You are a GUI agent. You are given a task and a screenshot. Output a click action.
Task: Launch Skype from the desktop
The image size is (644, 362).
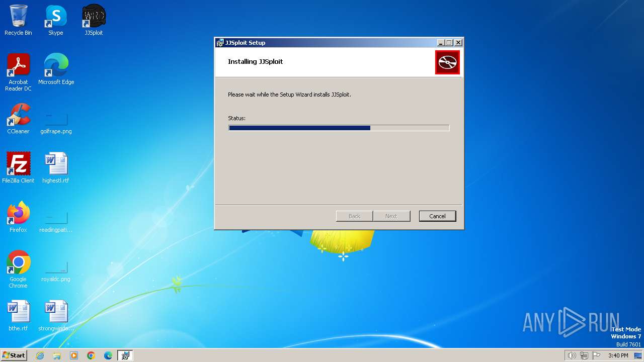(x=56, y=20)
